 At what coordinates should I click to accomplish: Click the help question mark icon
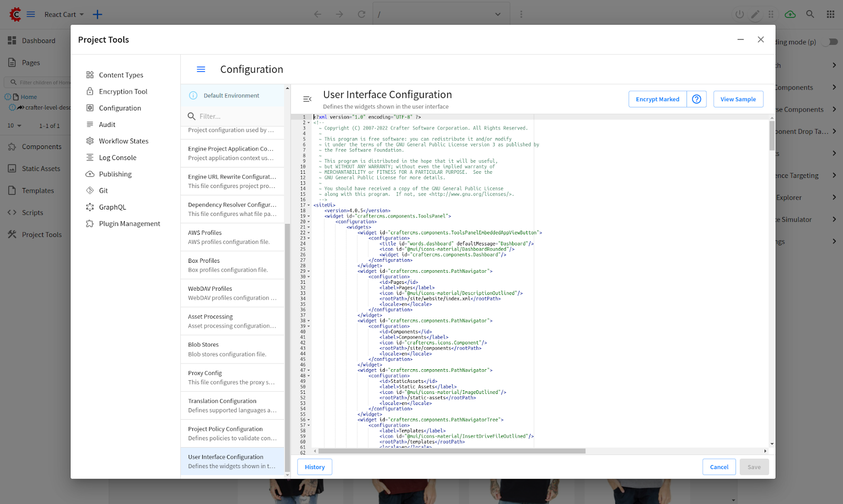coord(697,99)
